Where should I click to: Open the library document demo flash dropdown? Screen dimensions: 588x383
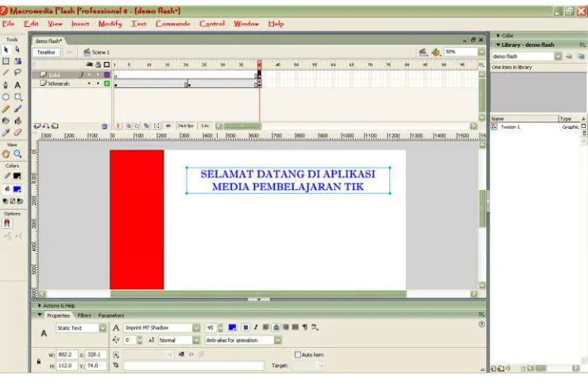pos(558,56)
